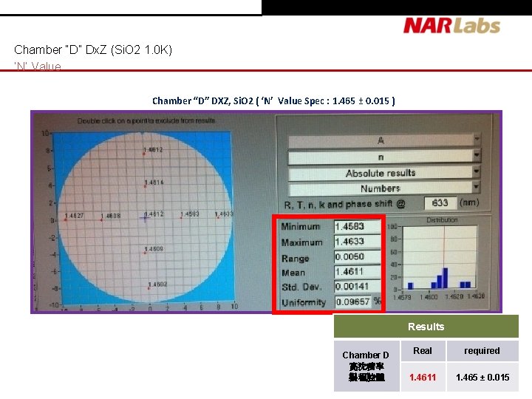Expand the 'Absolute results' dropdown
Image resolution: width=532 pixels, height=399 pixels.
pyautogui.click(x=385, y=173)
